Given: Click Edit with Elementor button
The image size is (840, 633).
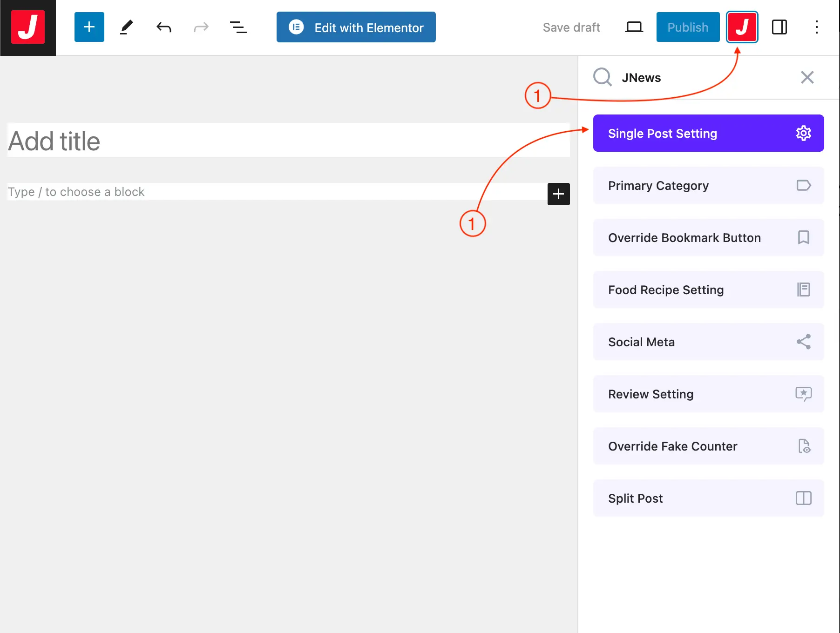Looking at the screenshot, I should coord(356,27).
